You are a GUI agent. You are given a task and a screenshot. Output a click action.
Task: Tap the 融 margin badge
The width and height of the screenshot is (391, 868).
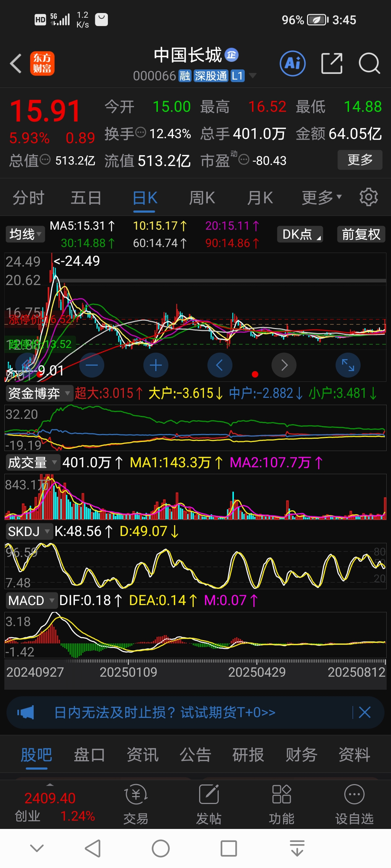pyautogui.click(x=185, y=76)
